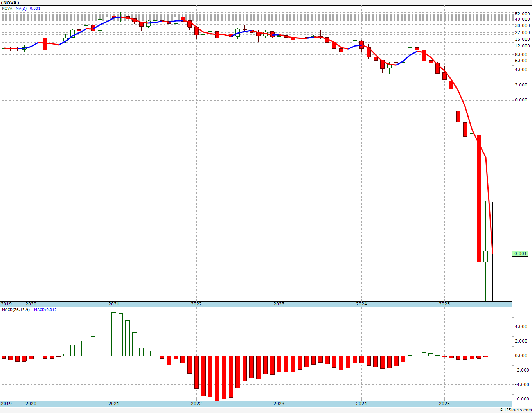Screen dimensions: 532x413
Task: Click the 16.000 price axis label
Action: [x=522, y=39]
